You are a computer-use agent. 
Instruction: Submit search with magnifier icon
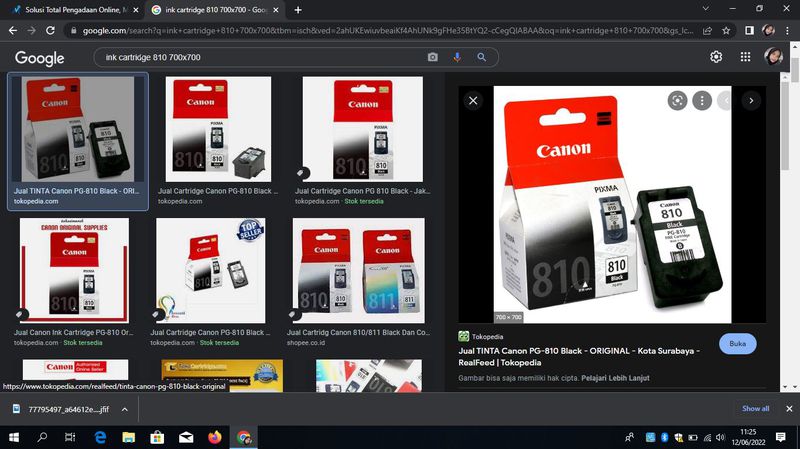coord(481,57)
